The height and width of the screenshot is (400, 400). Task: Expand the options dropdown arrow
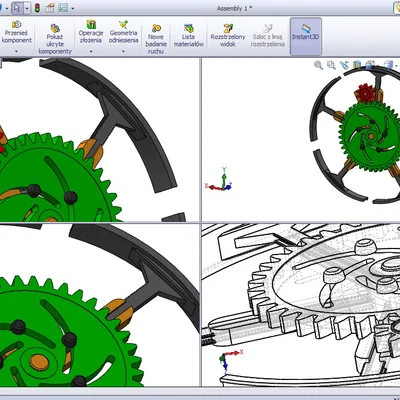[x=73, y=8]
